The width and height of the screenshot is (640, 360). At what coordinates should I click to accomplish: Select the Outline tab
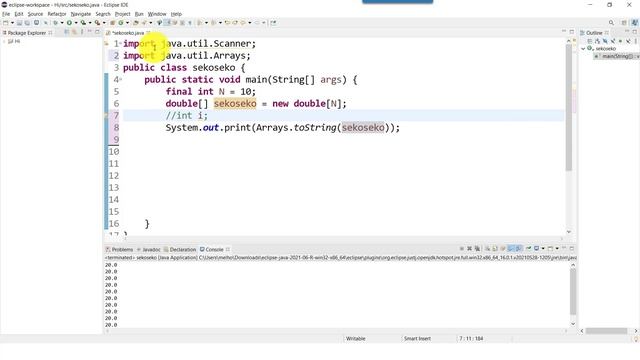(x=594, y=33)
